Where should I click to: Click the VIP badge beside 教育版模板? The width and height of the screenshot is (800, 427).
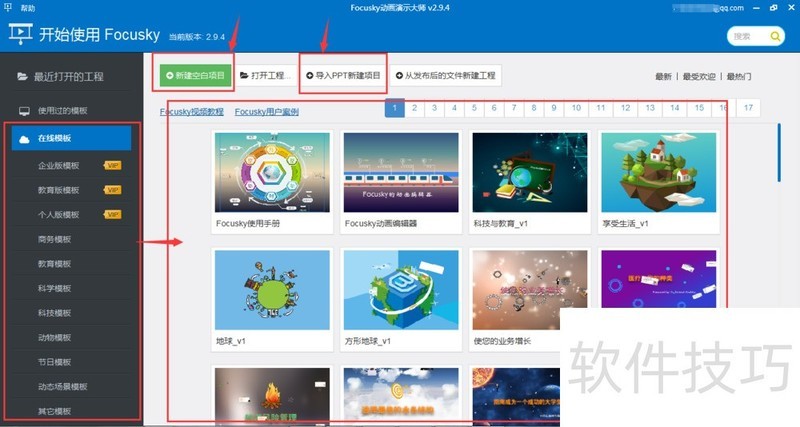pyautogui.click(x=113, y=190)
